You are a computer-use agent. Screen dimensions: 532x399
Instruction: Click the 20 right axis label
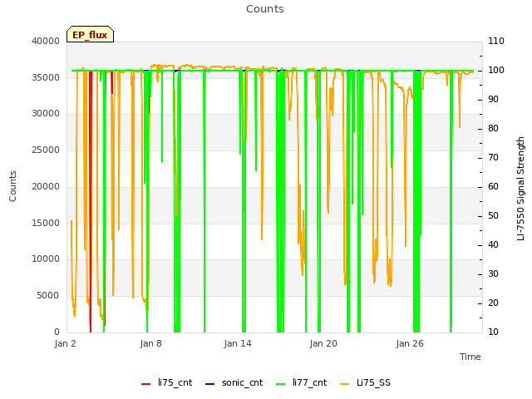coord(493,303)
